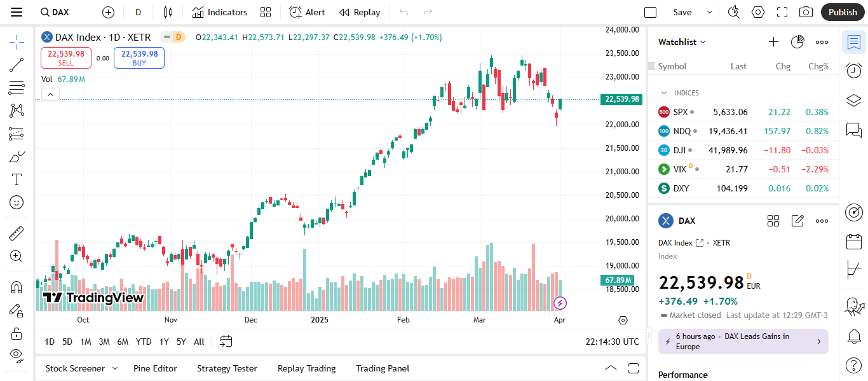Activate the chart zoom-in tool
Viewport: 868px width, 381px height.
point(17,256)
